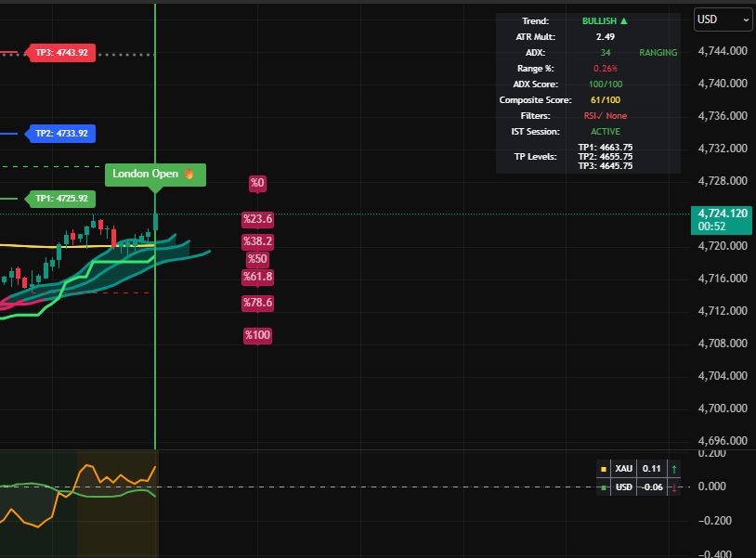The height and width of the screenshot is (558, 756).
Task: Click the RANGING status in ADX row
Action: click(x=658, y=53)
